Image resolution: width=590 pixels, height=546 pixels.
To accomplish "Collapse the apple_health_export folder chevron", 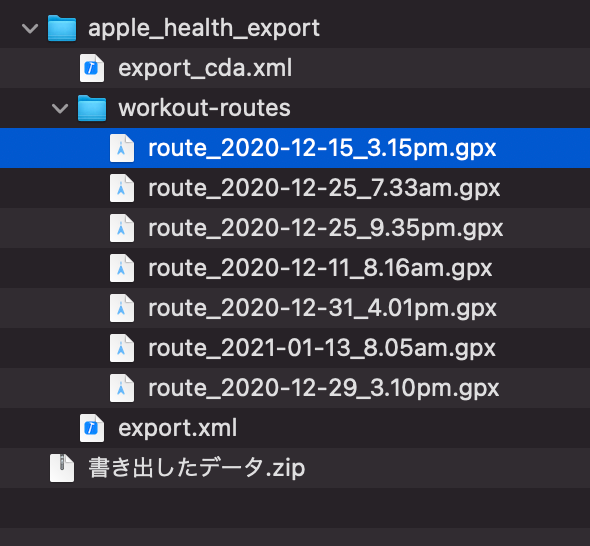I will pyautogui.click(x=30, y=29).
